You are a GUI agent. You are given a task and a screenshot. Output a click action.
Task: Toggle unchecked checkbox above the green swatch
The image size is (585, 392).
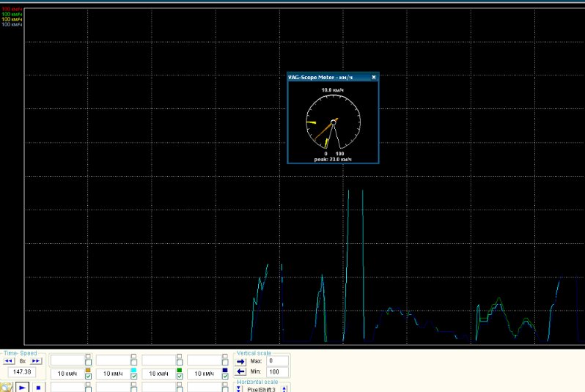point(180,363)
